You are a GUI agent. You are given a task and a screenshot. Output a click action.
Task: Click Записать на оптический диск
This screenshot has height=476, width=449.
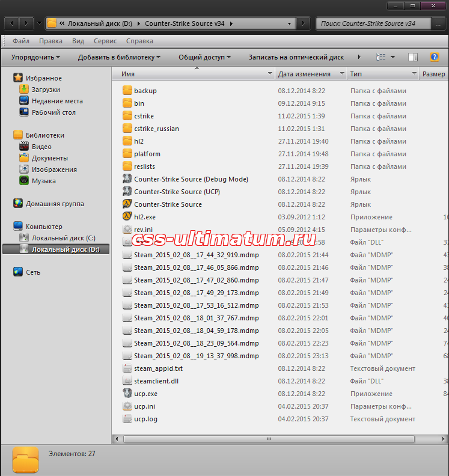click(296, 57)
